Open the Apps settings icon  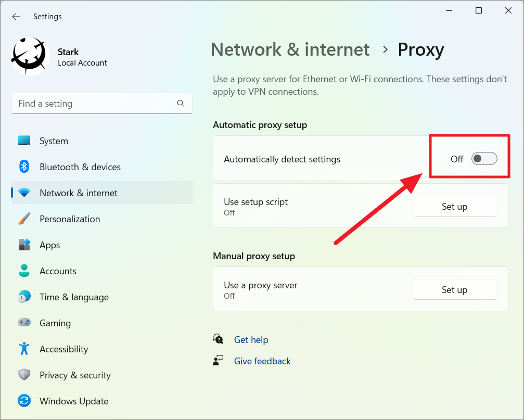point(24,245)
